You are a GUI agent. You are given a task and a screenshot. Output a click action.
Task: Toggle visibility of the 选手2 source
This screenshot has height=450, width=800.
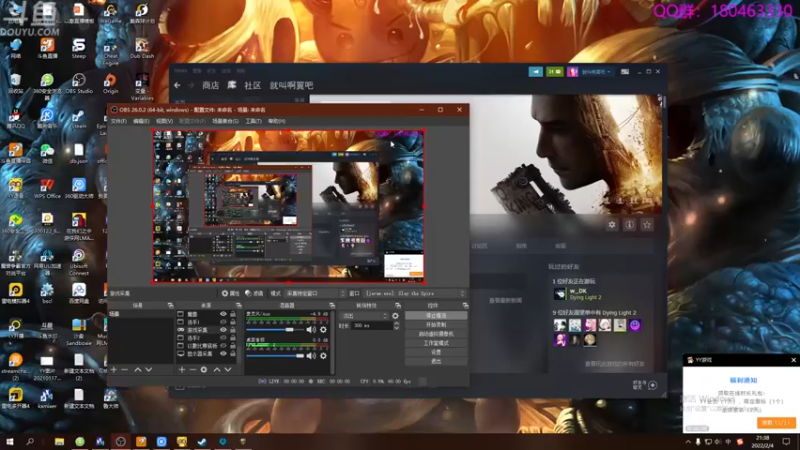(223, 338)
